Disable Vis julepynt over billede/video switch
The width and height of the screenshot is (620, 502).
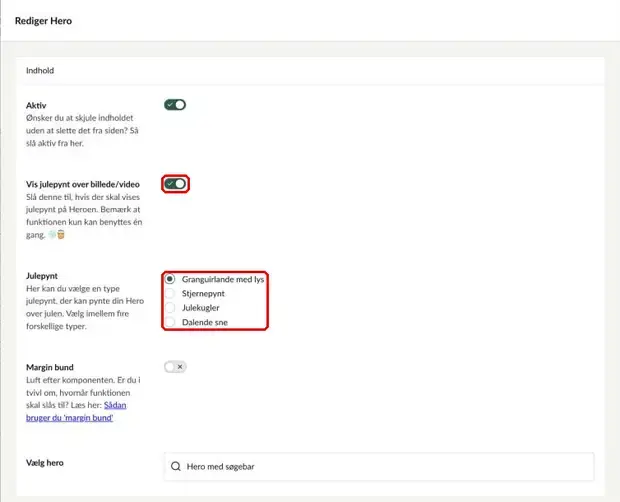pyautogui.click(x=175, y=184)
